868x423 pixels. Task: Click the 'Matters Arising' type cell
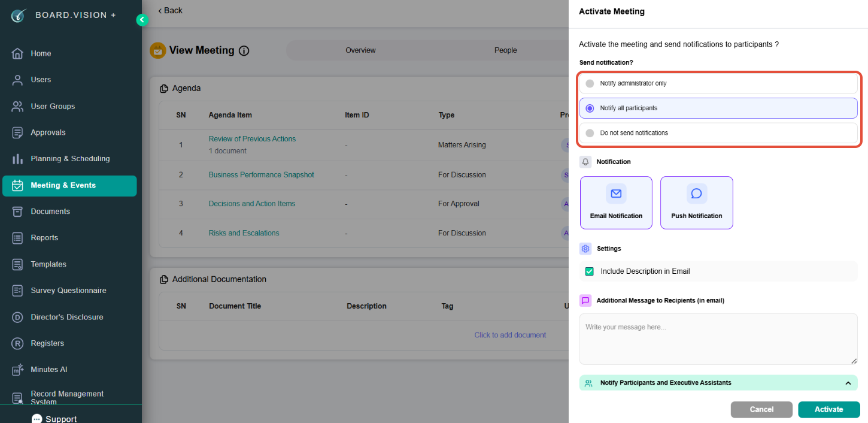(x=462, y=145)
